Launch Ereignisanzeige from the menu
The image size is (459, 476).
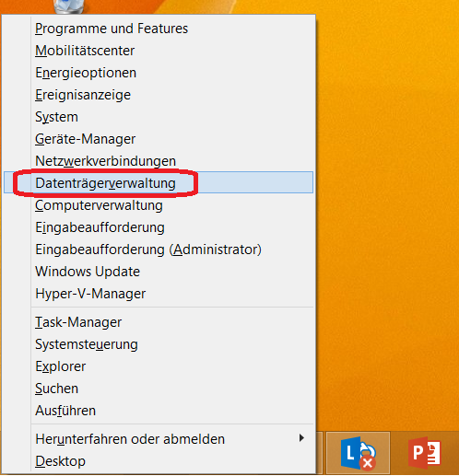point(159,95)
